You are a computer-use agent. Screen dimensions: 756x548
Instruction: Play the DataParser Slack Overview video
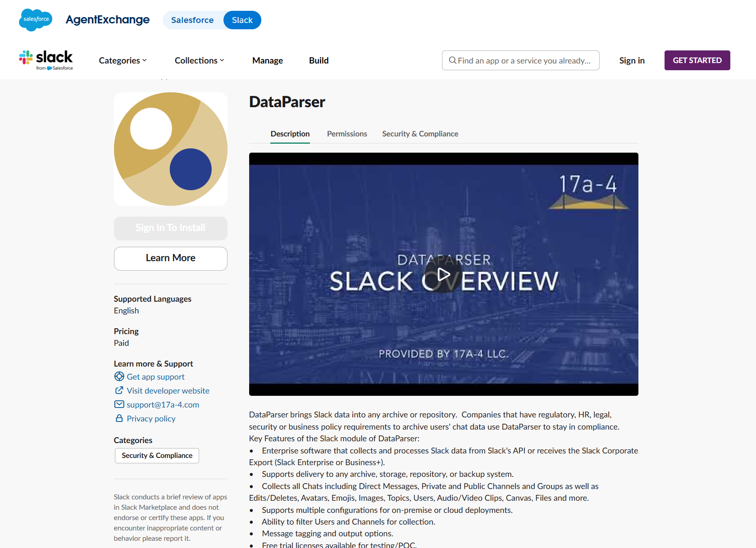point(443,274)
